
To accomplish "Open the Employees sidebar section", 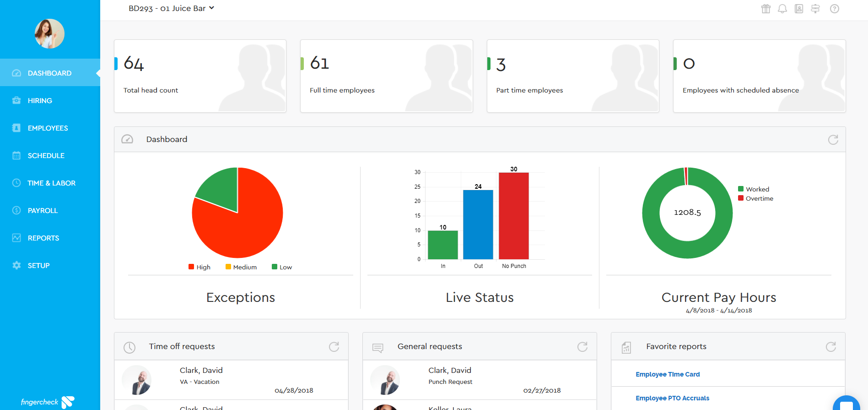I will [x=48, y=128].
